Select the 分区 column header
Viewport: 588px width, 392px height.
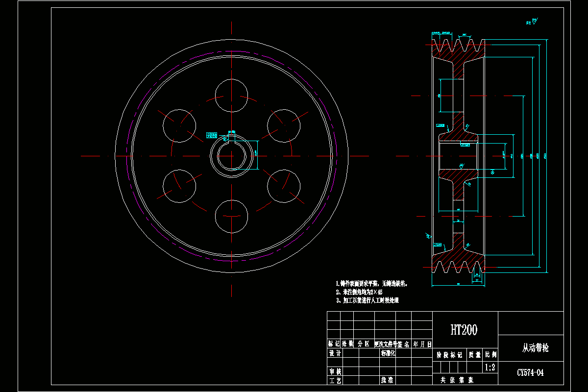(363, 344)
